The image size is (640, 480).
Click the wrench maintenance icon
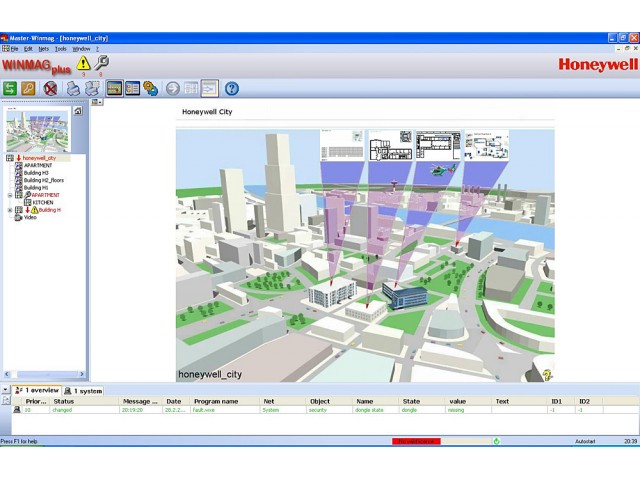pyautogui.click(x=101, y=63)
